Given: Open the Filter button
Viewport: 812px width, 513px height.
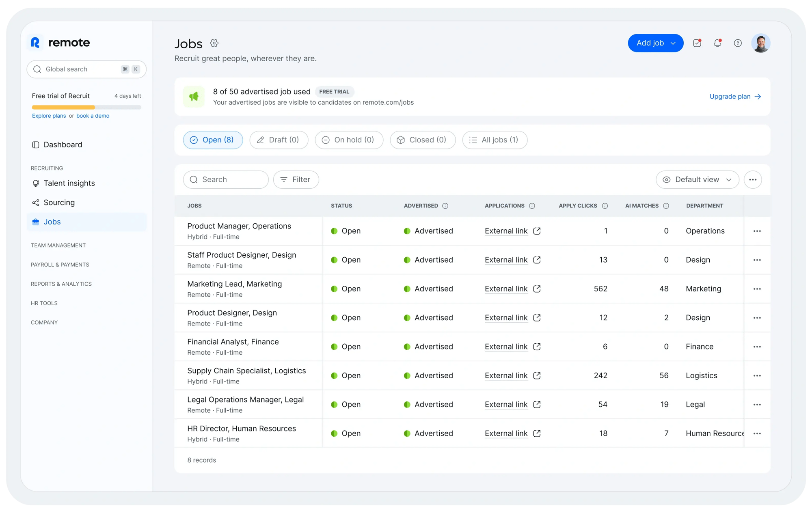Looking at the screenshot, I should click(296, 179).
